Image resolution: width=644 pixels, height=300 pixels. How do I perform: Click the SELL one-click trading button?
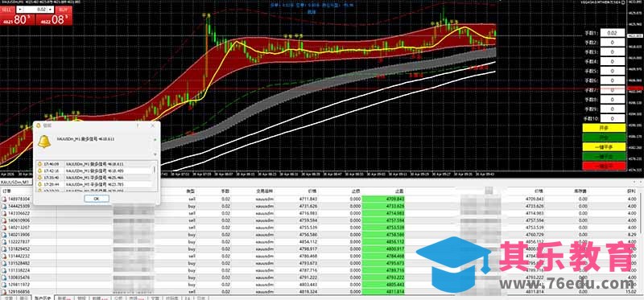[x=8, y=9]
